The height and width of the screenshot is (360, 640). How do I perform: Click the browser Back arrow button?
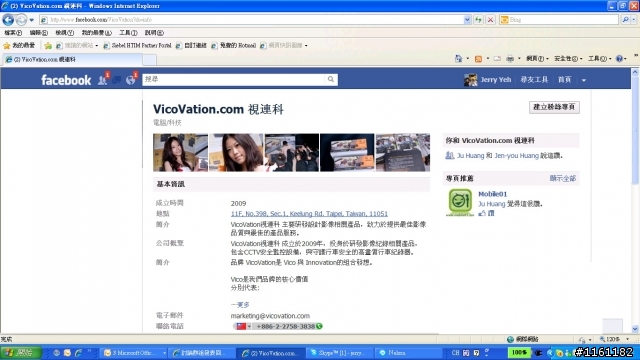[x=8, y=20]
